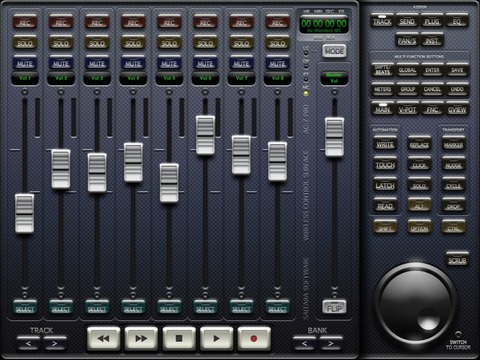
Task: Click the METERS button
Action: click(382, 89)
